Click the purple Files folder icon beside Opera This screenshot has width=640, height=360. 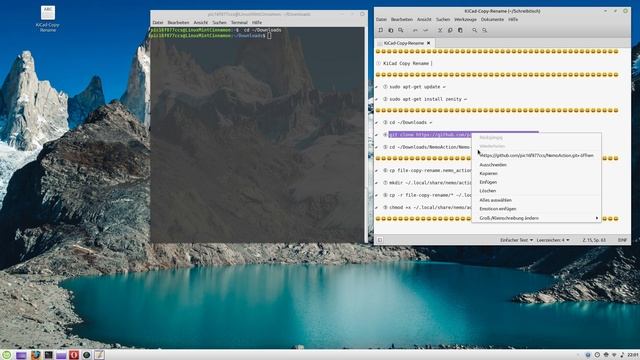click(61, 355)
